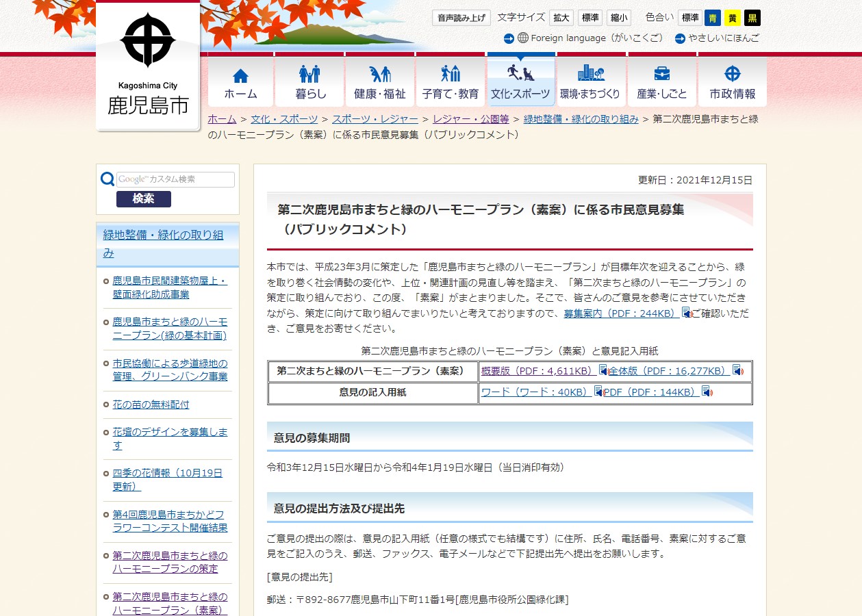The width and height of the screenshot is (862, 616).
Task: Reduce text size using 縮小
Action: click(x=618, y=18)
